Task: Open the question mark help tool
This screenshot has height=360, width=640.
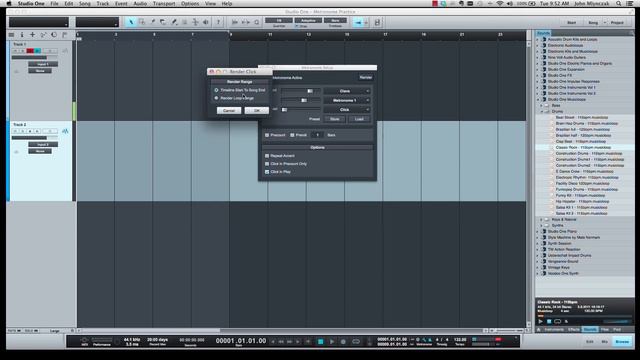Action: tap(218, 22)
